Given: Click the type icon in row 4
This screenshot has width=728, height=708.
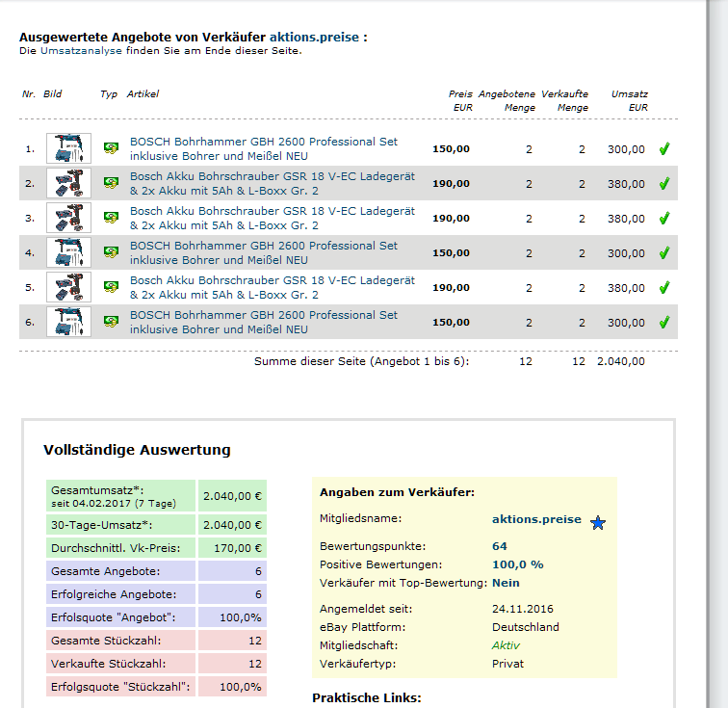Looking at the screenshot, I should [x=111, y=253].
